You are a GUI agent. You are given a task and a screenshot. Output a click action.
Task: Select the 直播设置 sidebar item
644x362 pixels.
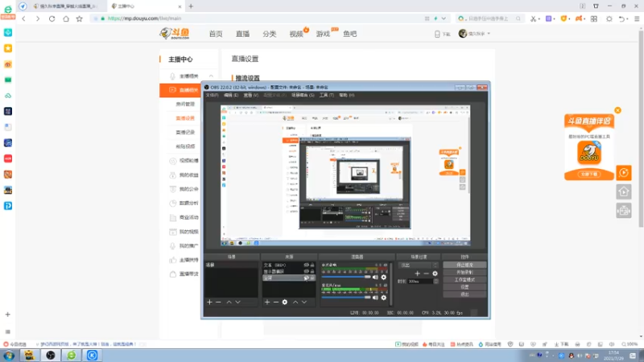pos(185,118)
